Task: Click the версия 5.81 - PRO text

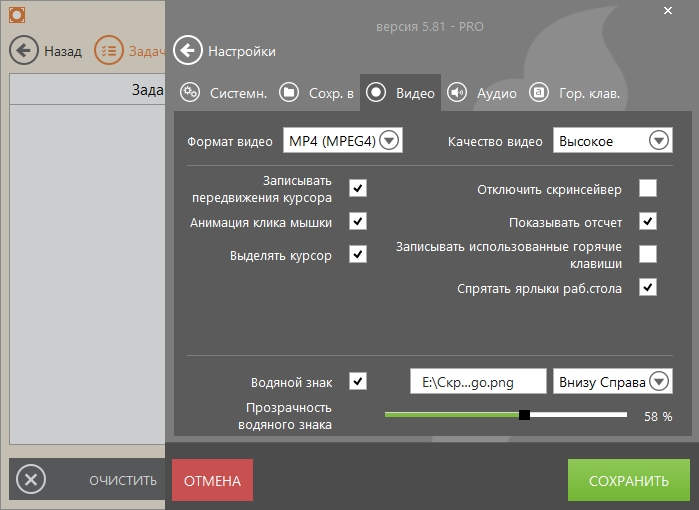Action: [430, 27]
